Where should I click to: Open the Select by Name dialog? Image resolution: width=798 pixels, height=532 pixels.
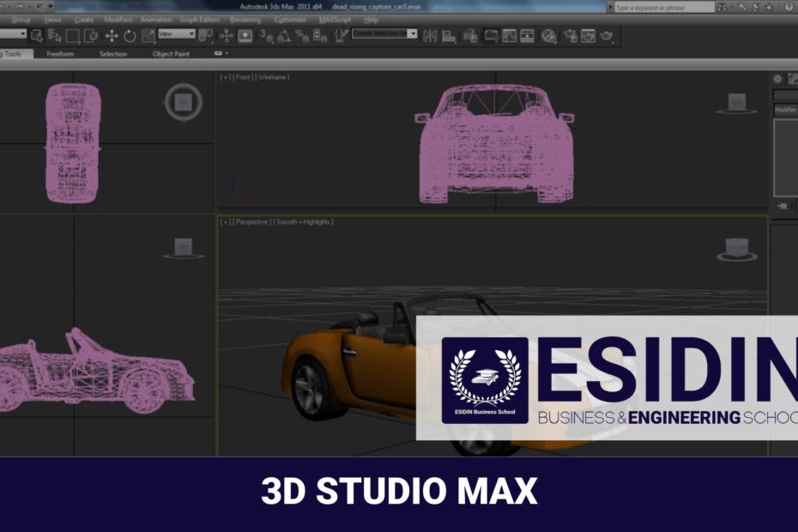click(55, 36)
